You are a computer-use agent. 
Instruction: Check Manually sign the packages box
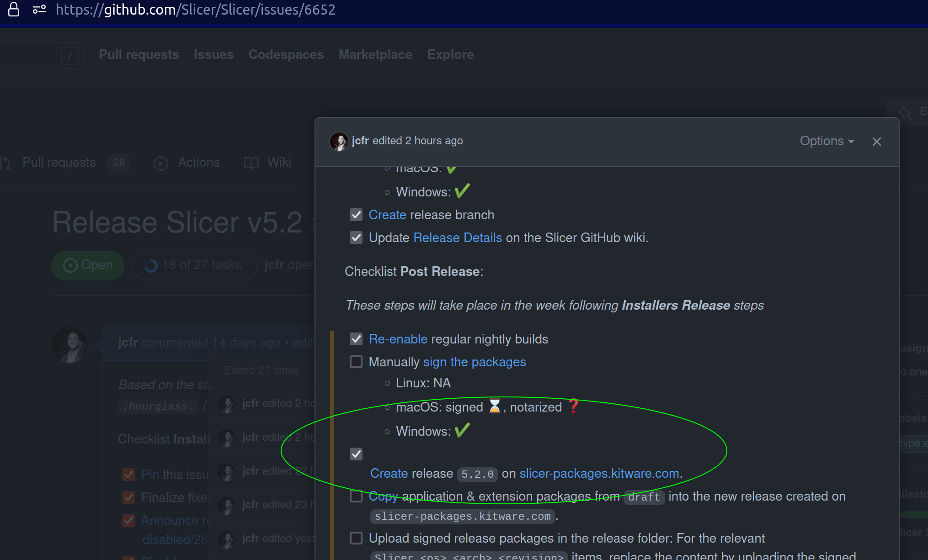click(356, 362)
